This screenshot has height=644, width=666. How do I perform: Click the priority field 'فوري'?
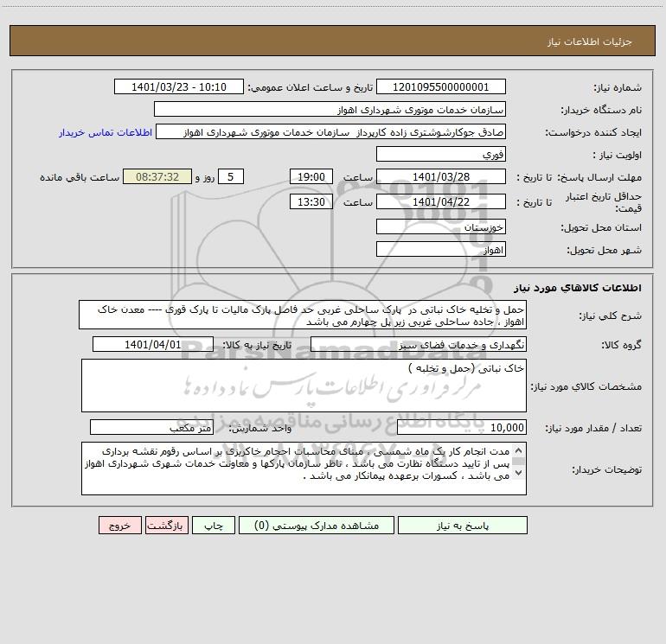[x=441, y=154]
